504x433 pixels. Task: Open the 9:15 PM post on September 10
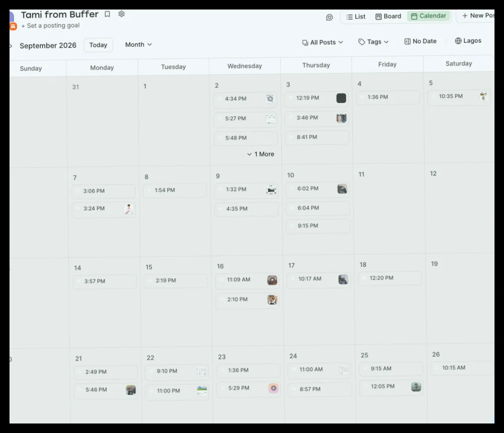[x=318, y=226]
